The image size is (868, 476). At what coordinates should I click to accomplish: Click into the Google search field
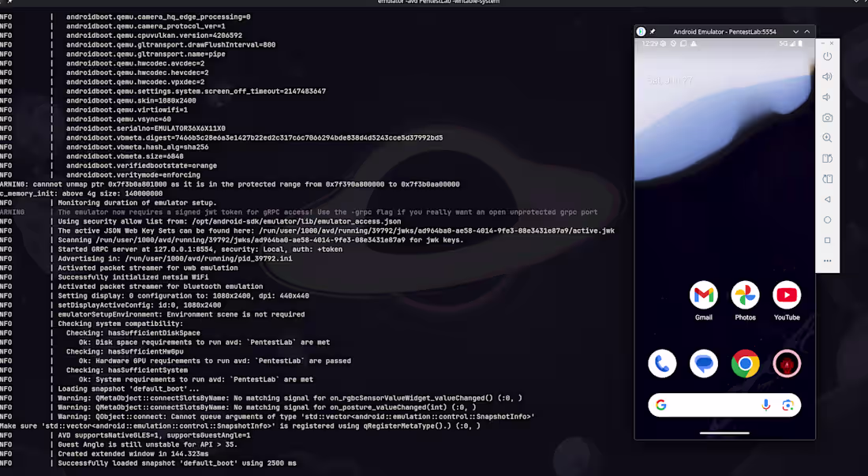tap(724, 405)
